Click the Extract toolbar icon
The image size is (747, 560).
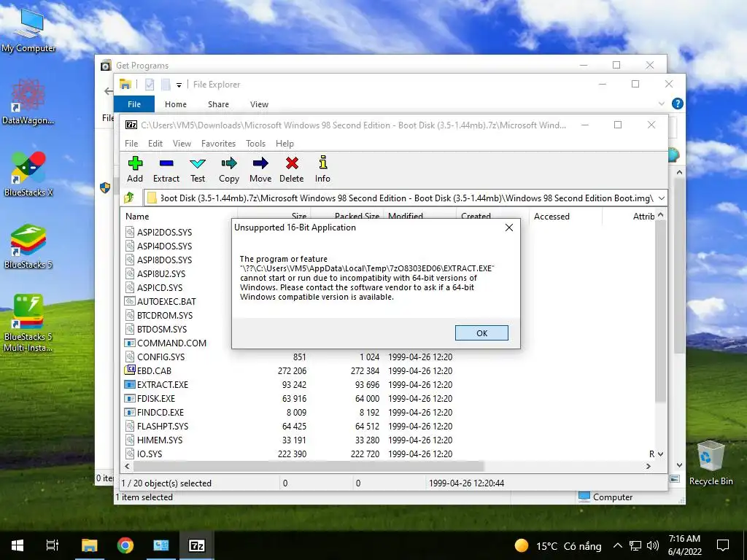coord(166,169)
